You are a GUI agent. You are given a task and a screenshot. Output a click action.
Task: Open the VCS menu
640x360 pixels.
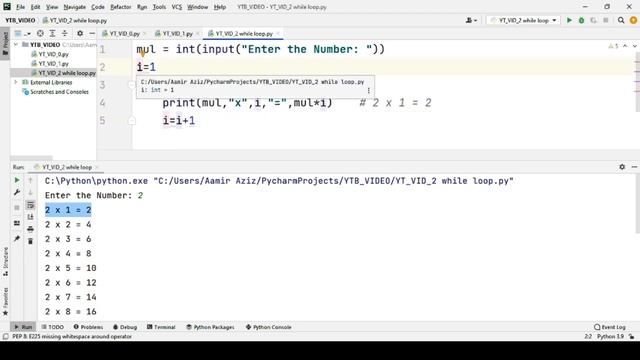[176, 7]
